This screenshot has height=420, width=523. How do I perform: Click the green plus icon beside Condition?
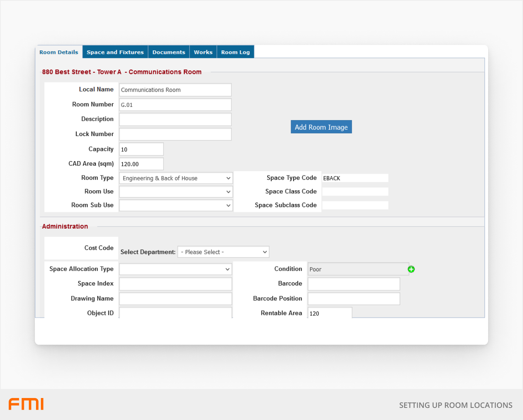point(411,269)
